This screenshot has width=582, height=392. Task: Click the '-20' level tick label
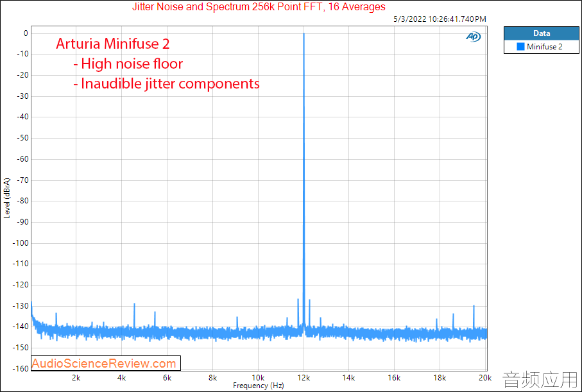[x=21, y=75]
